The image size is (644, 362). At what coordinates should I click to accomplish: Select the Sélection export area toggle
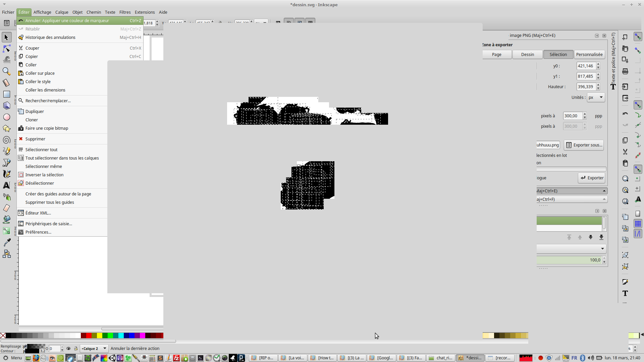pyautogui.click(x=558, y=55)
